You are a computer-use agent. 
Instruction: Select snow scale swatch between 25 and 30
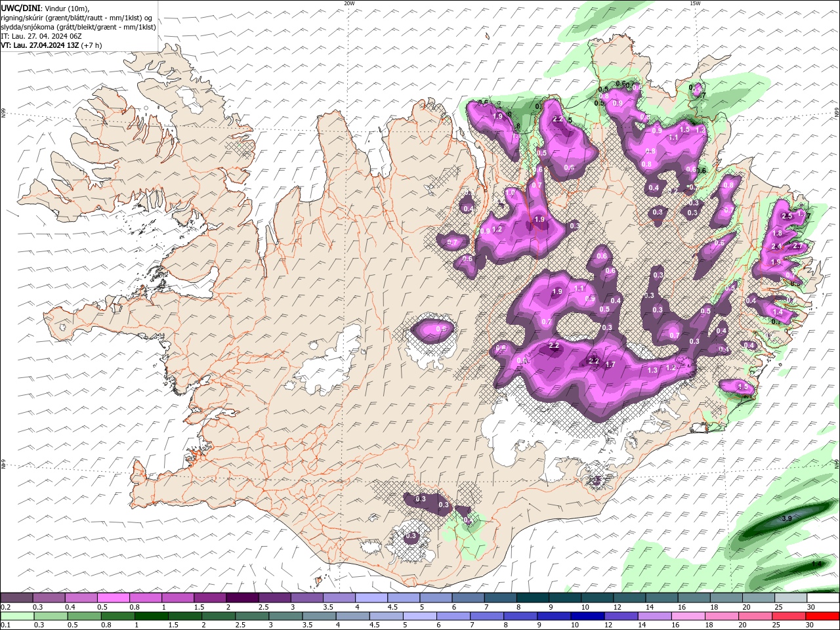coord(790,598)
